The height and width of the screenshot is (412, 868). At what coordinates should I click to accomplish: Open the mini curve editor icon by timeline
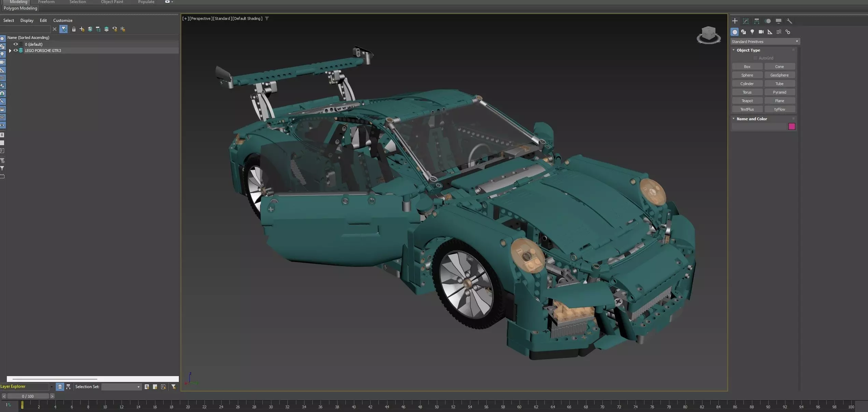click(9, 405)
